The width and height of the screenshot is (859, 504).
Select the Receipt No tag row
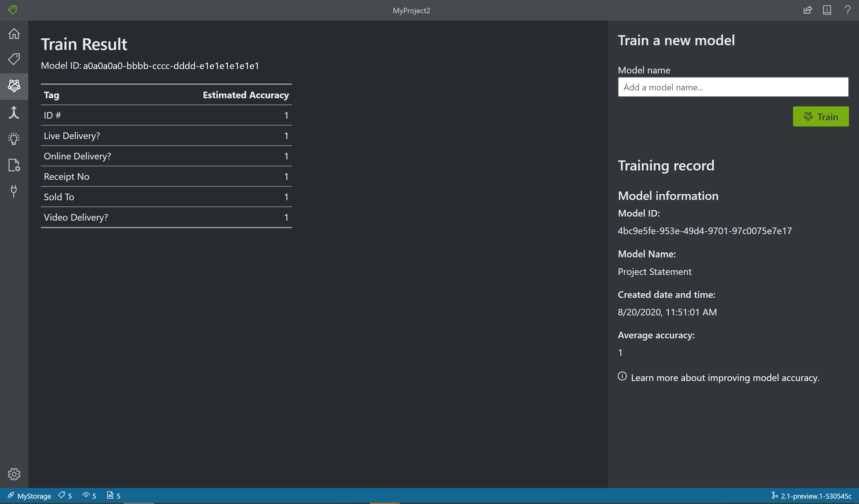(x=167, y=176)
